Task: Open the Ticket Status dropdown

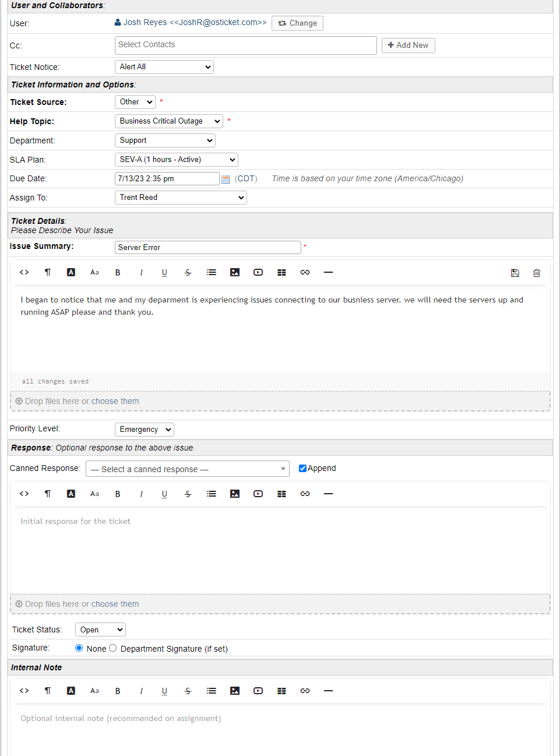Action: [x=100, y=629]
